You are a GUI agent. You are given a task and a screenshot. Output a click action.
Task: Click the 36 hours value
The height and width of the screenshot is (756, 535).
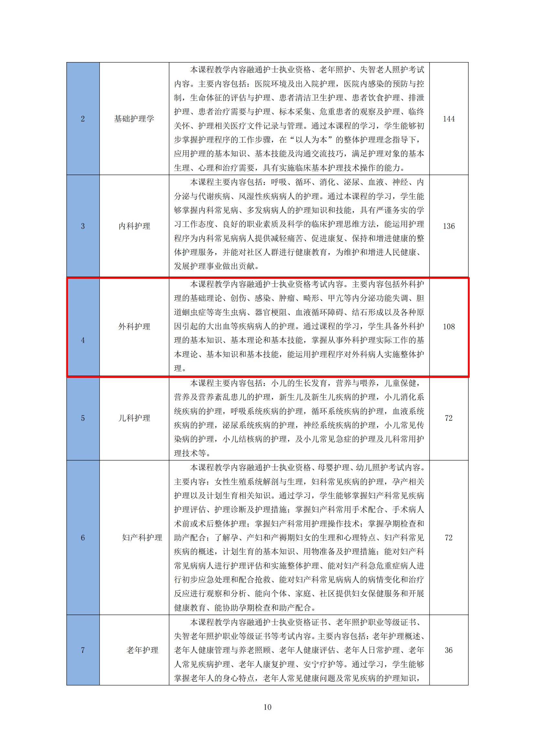coord(448,650)
